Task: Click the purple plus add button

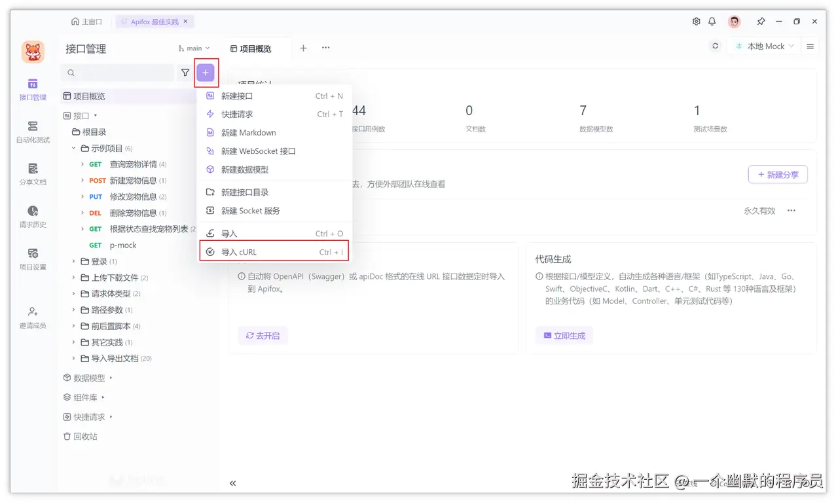Action: pos(206,73)
